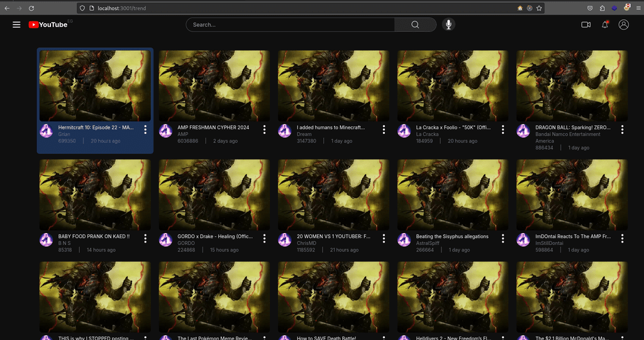Open options menu for 20 WOMEN VS 1 YOUTUBER
This screenshot has width=644, height=340.
pos(384,239)
